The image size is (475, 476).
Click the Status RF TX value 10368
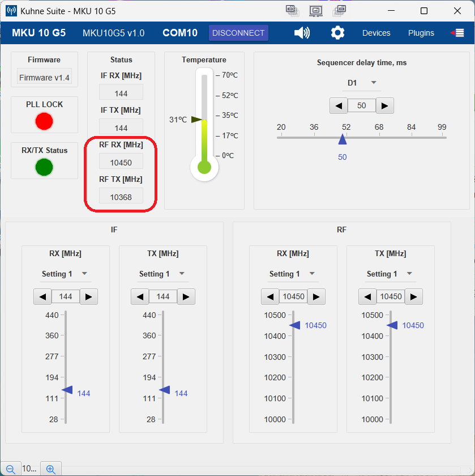point(121,197)
